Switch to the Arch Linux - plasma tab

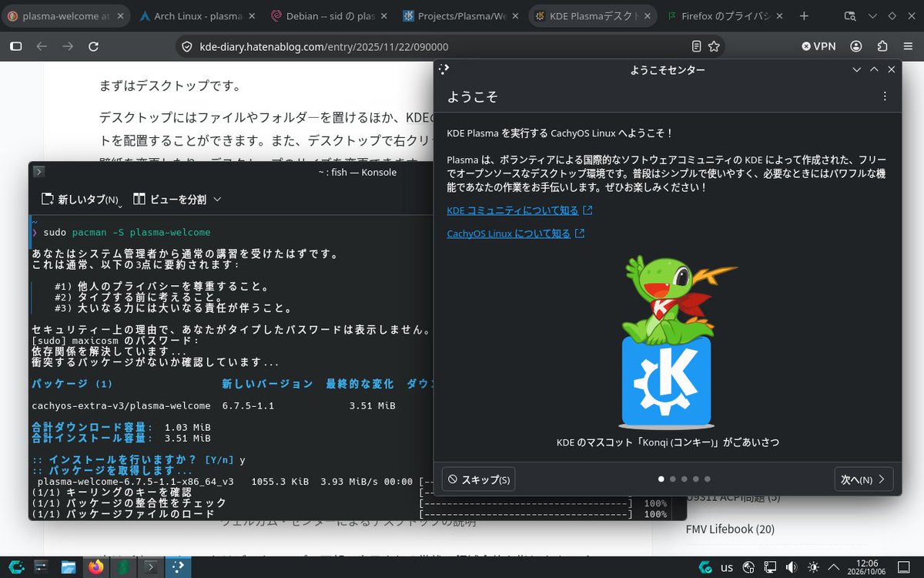[x=197, y=15]
